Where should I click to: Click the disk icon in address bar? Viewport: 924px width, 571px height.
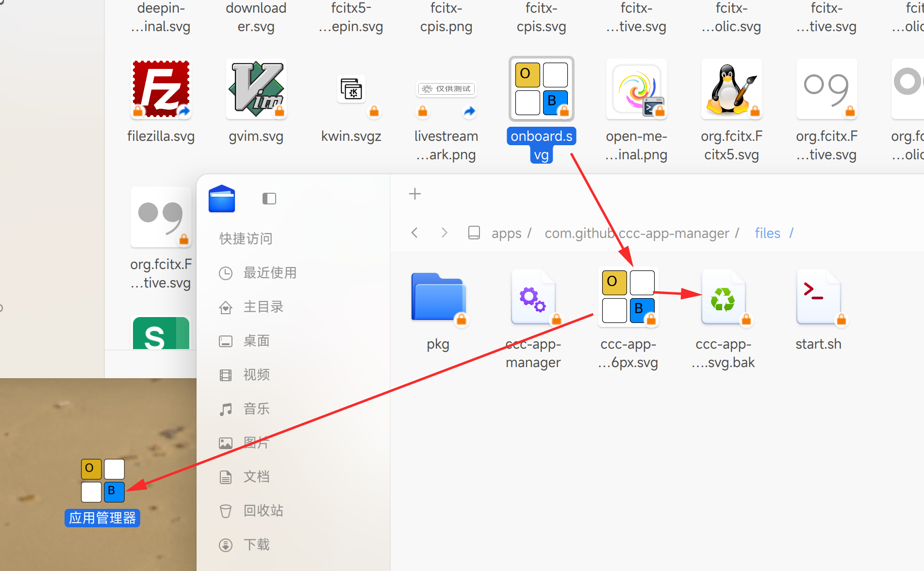(474, 233)
